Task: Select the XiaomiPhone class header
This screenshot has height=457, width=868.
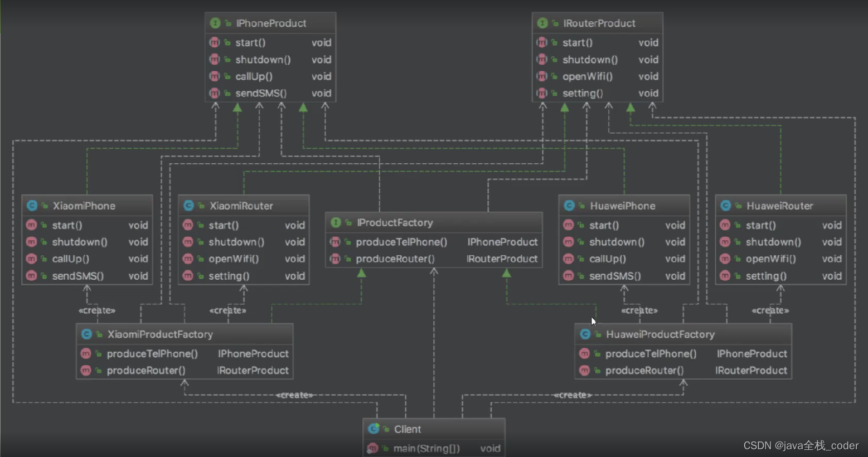Action: [x=87, y=206]
